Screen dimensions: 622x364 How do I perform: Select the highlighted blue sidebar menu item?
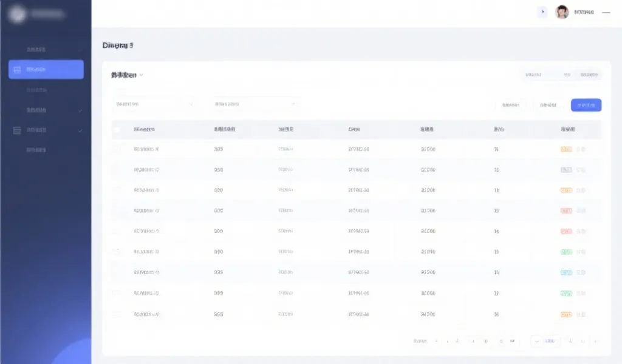tap(46, 70)
